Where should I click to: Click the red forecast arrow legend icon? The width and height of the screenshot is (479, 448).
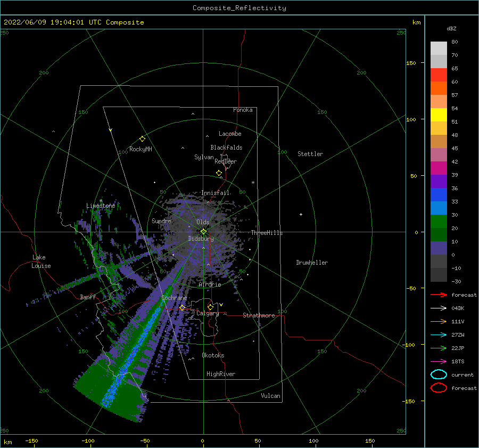click(439, 295)
